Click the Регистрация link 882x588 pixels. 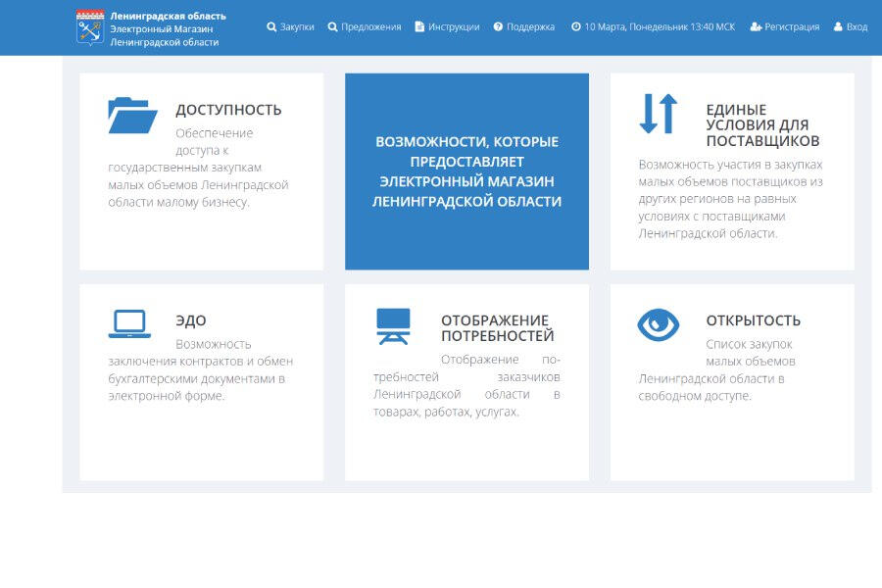[x=791, y=27]
